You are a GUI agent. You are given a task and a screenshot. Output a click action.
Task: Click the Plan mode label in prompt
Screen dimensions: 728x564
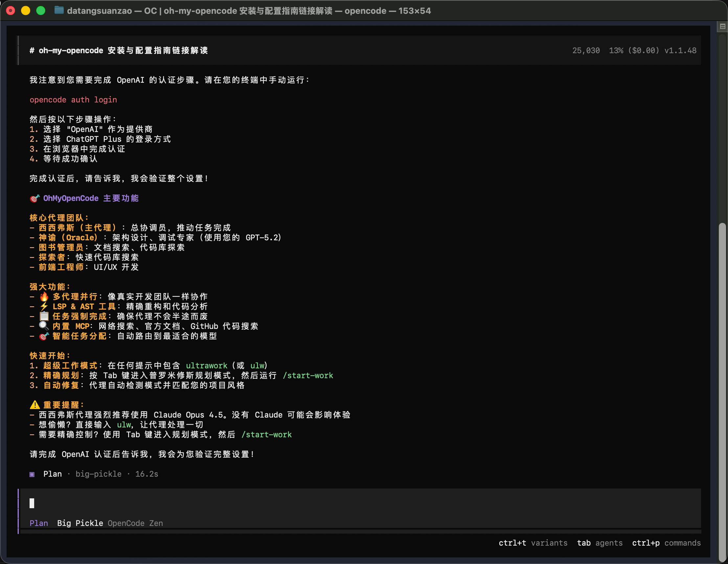(x=39, y=523)
